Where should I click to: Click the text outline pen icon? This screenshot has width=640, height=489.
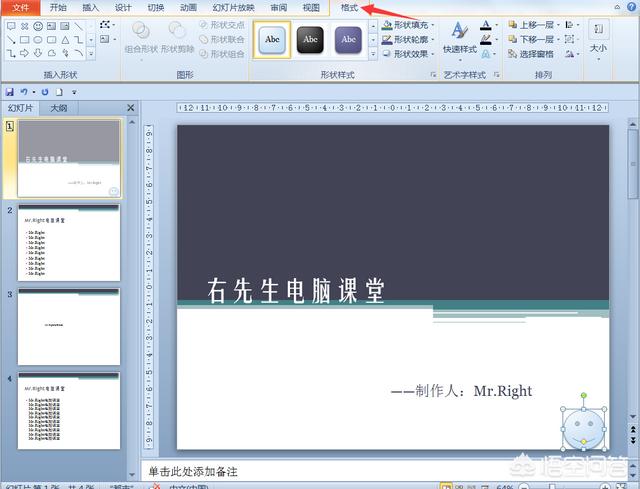coord(485,40)
